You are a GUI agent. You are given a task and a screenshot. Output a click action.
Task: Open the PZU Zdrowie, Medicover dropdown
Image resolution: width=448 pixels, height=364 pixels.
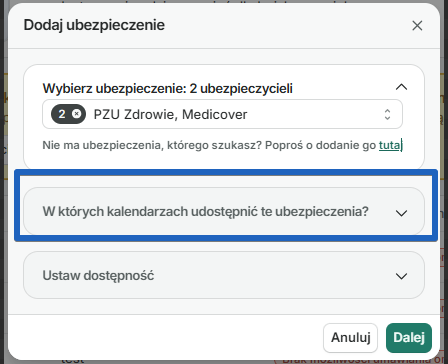pyautogui.click(x=222, y=114)
